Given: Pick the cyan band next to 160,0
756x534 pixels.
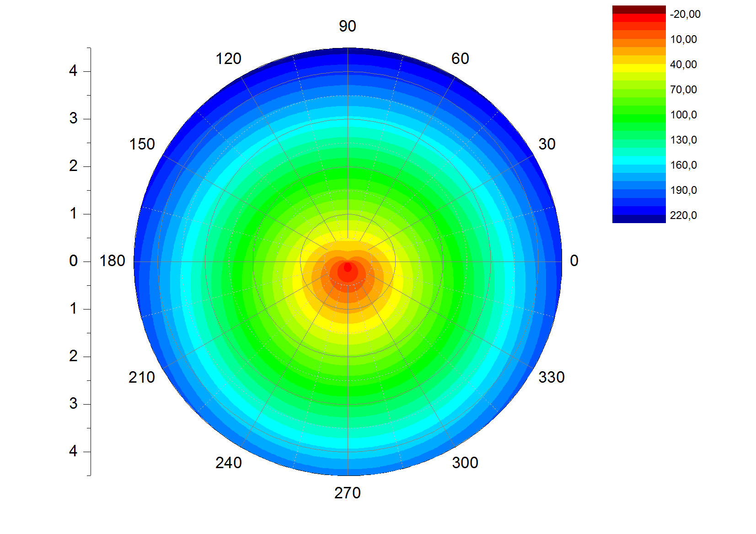Looking at the screenshot, I should pyautogui.click(x=639, y=160).
